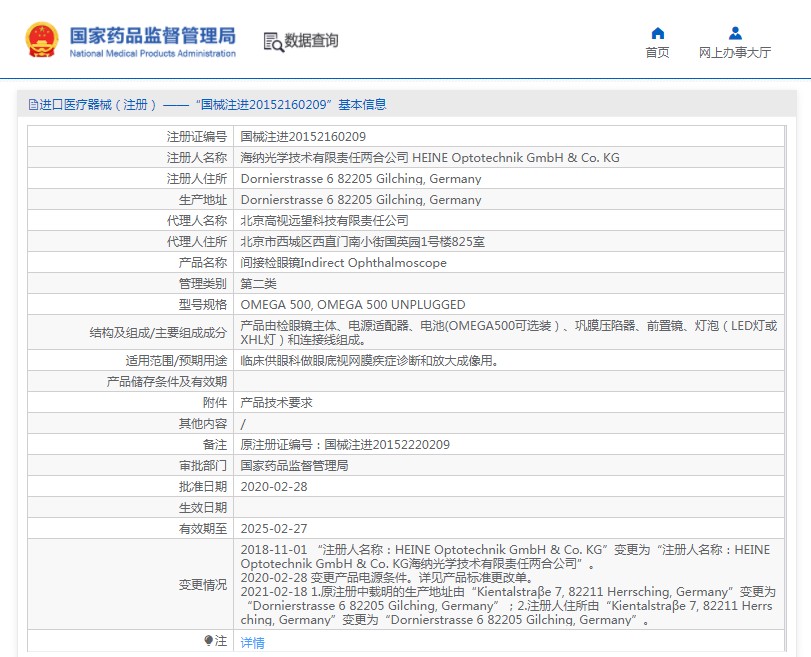Open the 数据查询 search icon

pos(274,42)
